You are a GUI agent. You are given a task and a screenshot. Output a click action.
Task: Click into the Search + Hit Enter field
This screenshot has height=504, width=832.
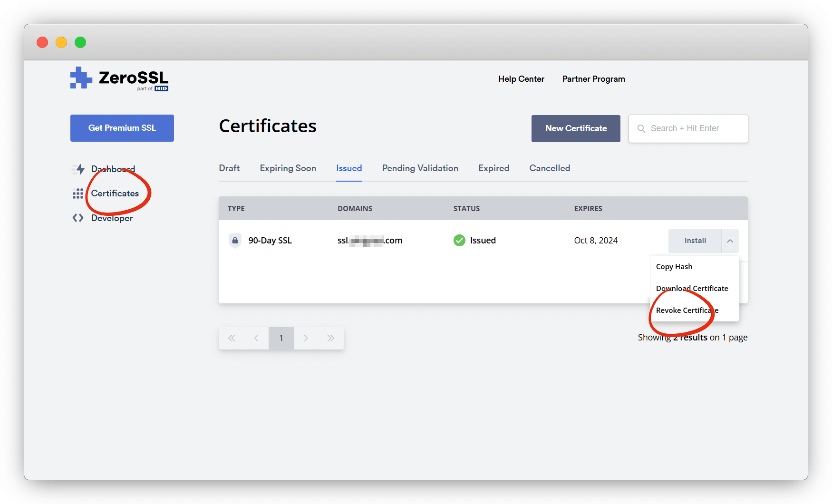pos(694,129)
